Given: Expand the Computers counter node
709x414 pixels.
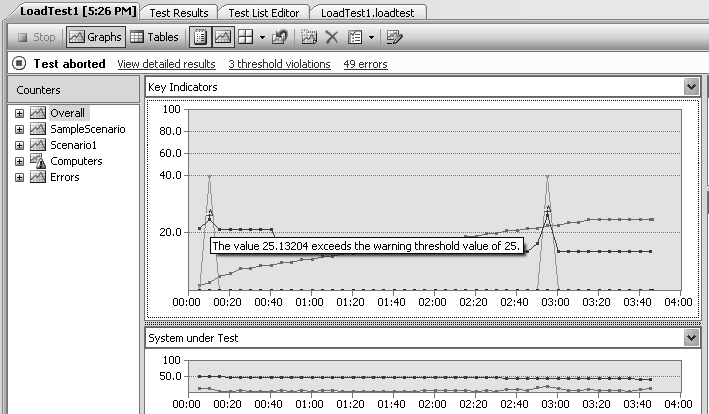Looking at the screenshot, I should pyautogui.click(x=19, y=161).
